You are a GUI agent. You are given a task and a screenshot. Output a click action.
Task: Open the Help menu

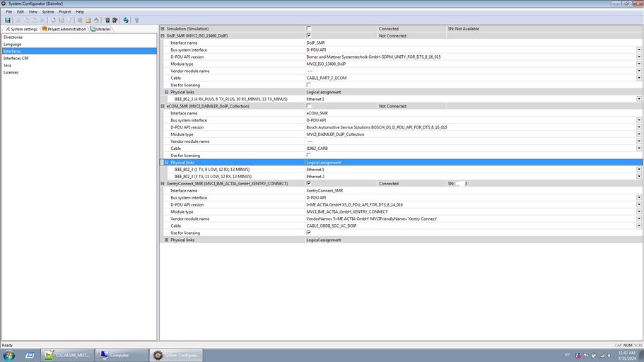(x=80, y=12)
